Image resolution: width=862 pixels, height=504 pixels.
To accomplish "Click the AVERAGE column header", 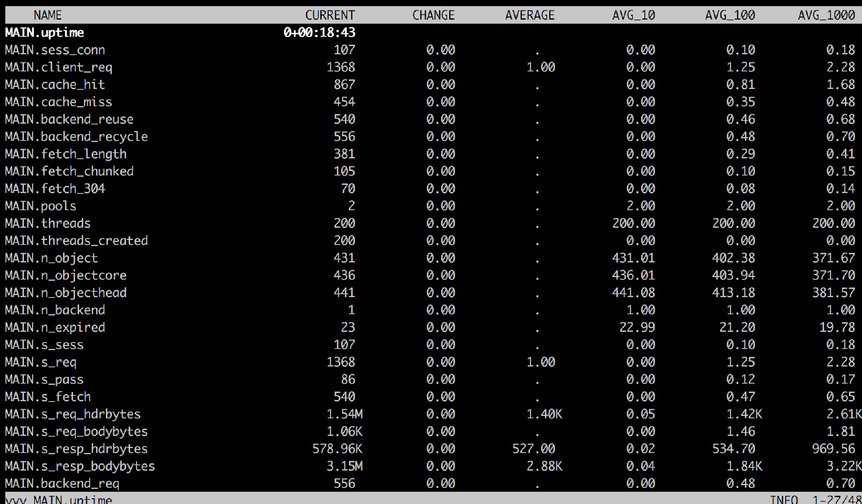I will 530,15.
